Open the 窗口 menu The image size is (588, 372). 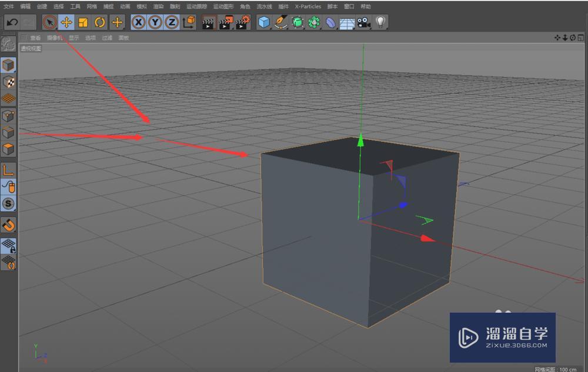[349, 6]
